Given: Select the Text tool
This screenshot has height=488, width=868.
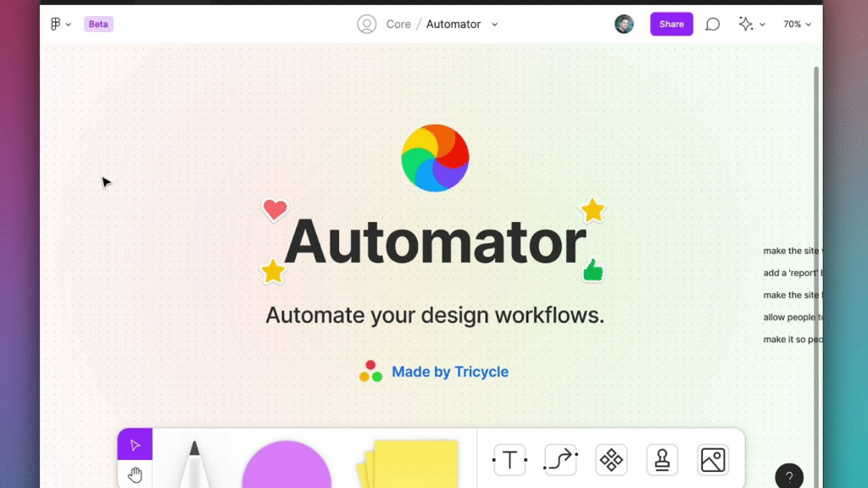Looking at the screenshot, I should coord(509,460).
